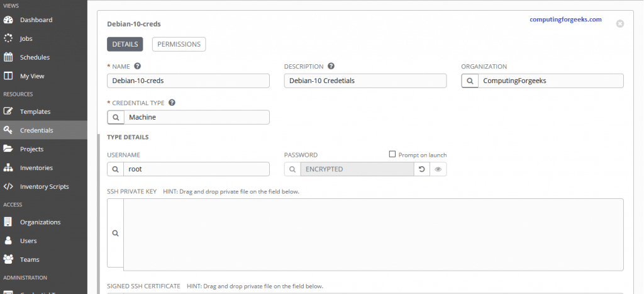This screenshot has width=644, height=294.
Task: Enable Prompt on launch for password
Action: pyautogui.click(x=392, y=154)
